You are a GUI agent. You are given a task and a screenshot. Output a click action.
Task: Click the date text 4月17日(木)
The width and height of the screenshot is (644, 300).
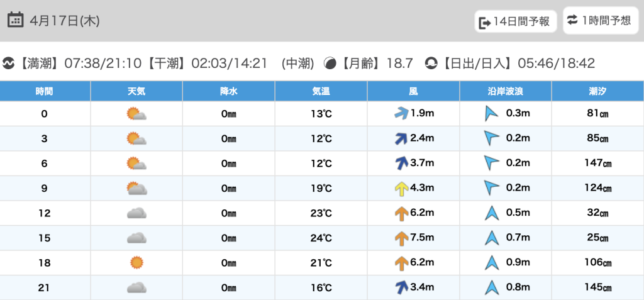point(65,21)
